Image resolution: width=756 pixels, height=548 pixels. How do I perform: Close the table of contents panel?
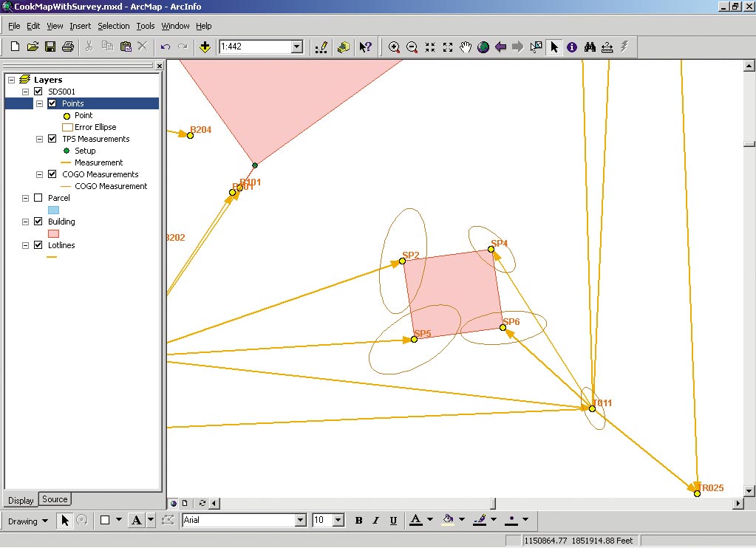(160, 66)
